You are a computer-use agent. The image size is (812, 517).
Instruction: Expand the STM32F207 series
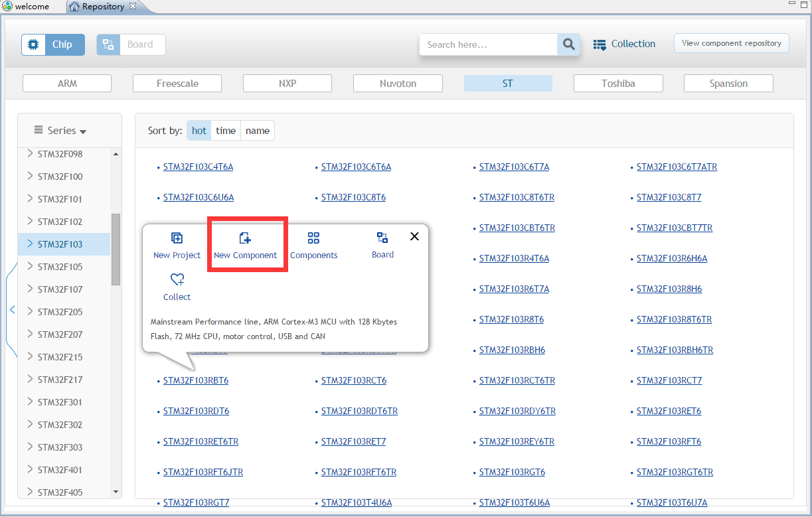tap(30, 334)
